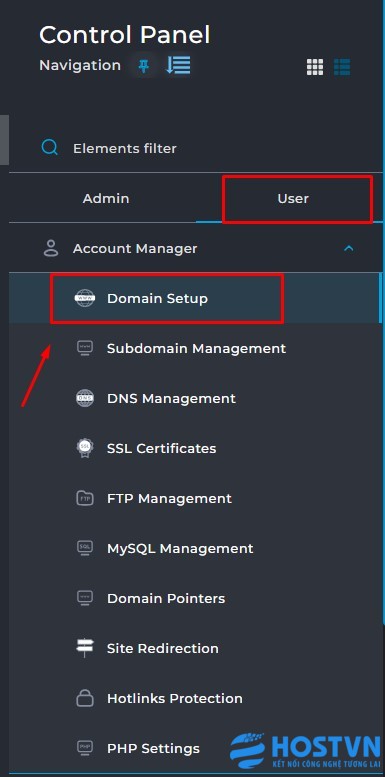Click the Site Redirection signpost icon
This screenshot has height=777, width=385.
(85, 648)
